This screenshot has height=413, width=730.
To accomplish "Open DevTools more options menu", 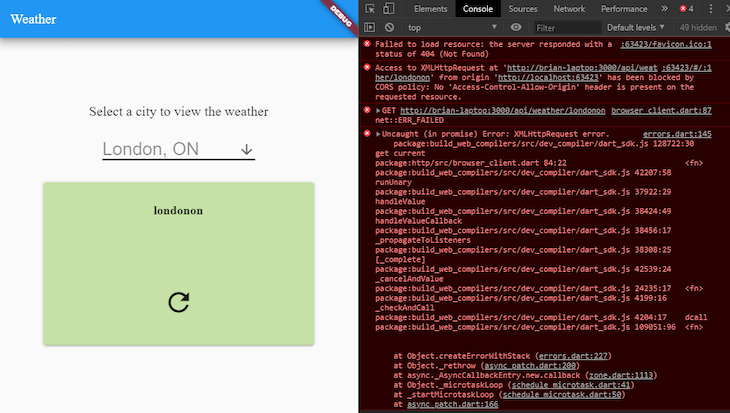I will pyautogui.click(x=710, y=9).
